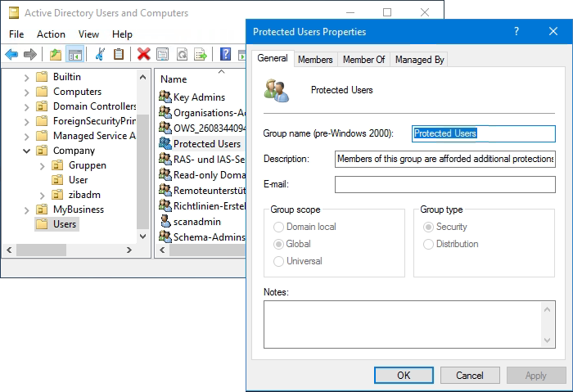This screenshot has height=392, width=573.
Task: Select the Key Admins group icon
Action: (165, 97)
